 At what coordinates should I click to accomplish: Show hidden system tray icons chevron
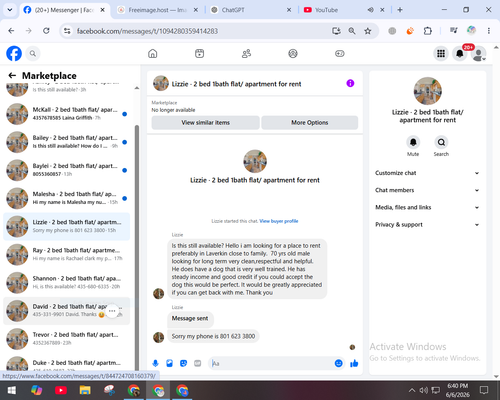tap(412, 390)
